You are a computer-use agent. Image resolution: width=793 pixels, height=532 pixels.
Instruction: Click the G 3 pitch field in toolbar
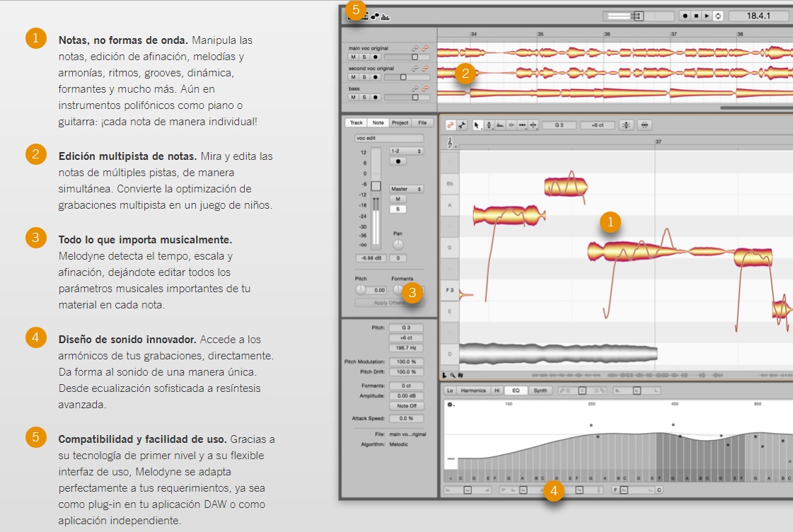click(559, 125)
